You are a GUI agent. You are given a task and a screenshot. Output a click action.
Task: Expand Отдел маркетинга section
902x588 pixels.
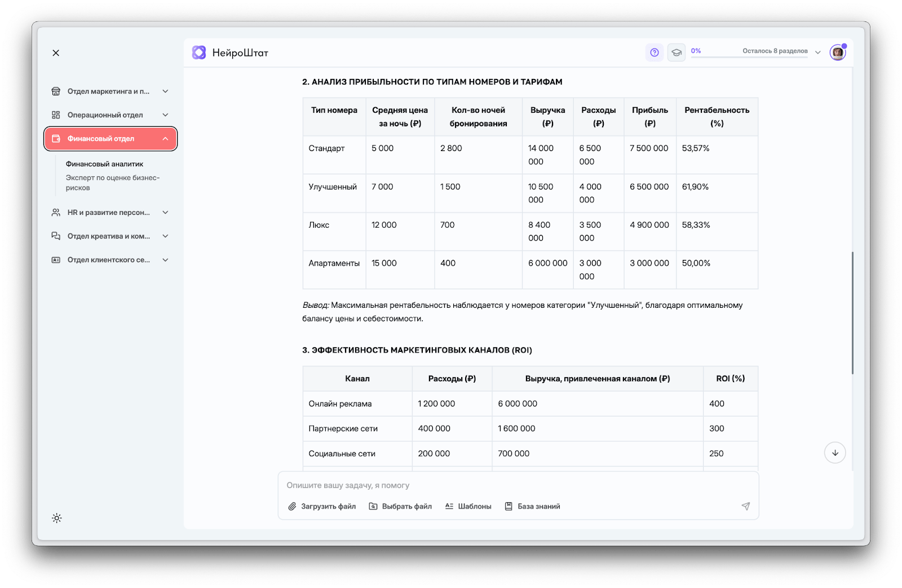110,91
